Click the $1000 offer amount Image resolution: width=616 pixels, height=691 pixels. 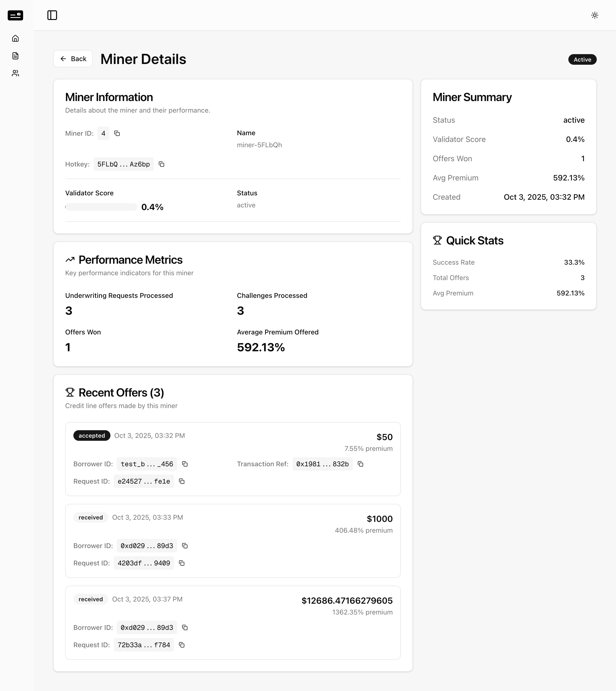(380, 519)
